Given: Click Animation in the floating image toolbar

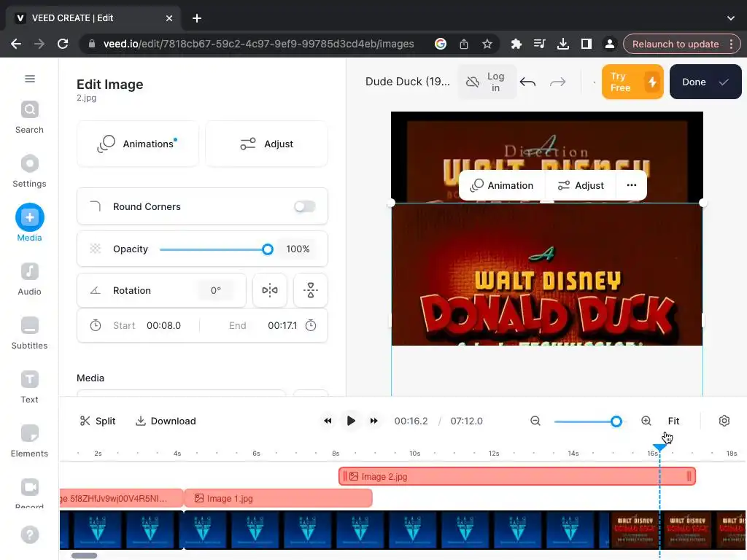Looking at the screenshot, I should [502, 185].
